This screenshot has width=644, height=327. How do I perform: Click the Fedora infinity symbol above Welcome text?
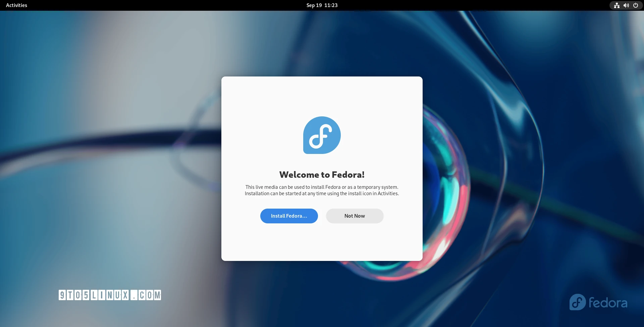(322, 135)
